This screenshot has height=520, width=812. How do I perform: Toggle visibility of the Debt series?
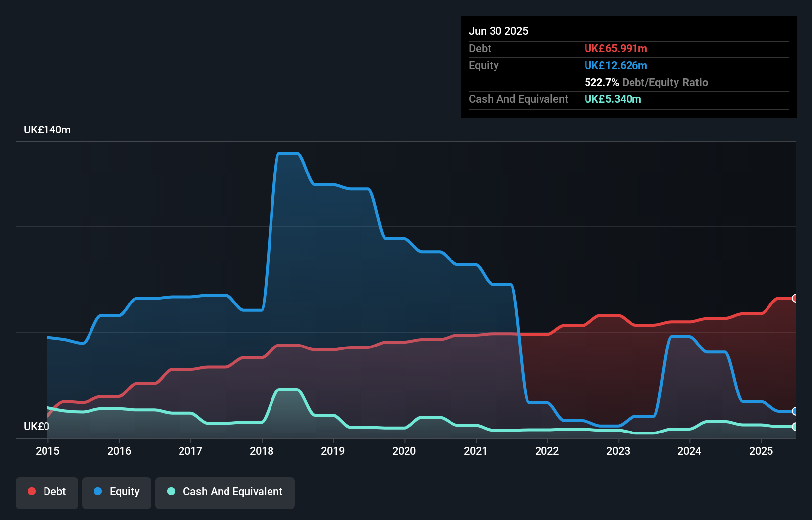[x=47, y=492]
